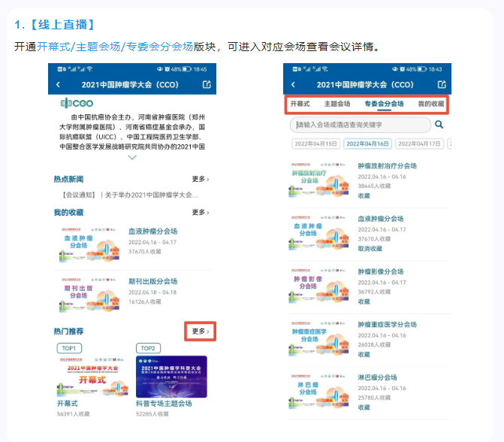
Task: Open 更多 next to 热门推荐
Action: (x=201, y=331)
